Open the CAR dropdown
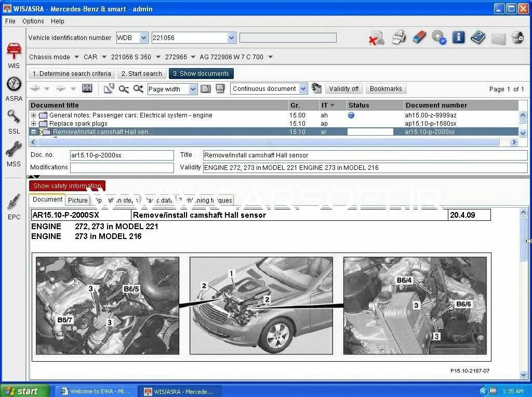Viewport: 532px width, 397px height. [104, 57]
